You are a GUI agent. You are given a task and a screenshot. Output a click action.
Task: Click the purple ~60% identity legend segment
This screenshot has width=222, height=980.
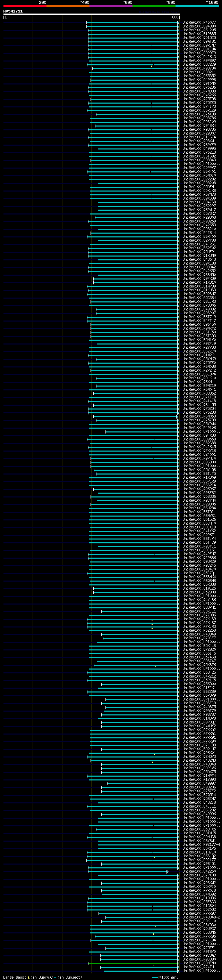pyautogui.click(x=111, y=6)
